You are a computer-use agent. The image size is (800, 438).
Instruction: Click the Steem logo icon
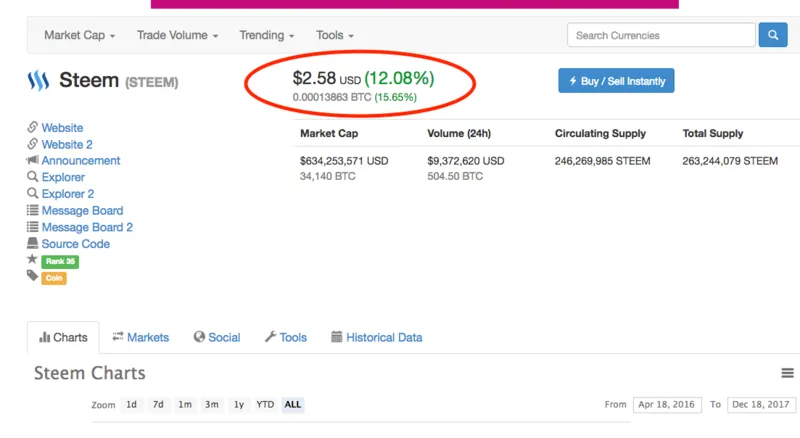tap(38, 81)
